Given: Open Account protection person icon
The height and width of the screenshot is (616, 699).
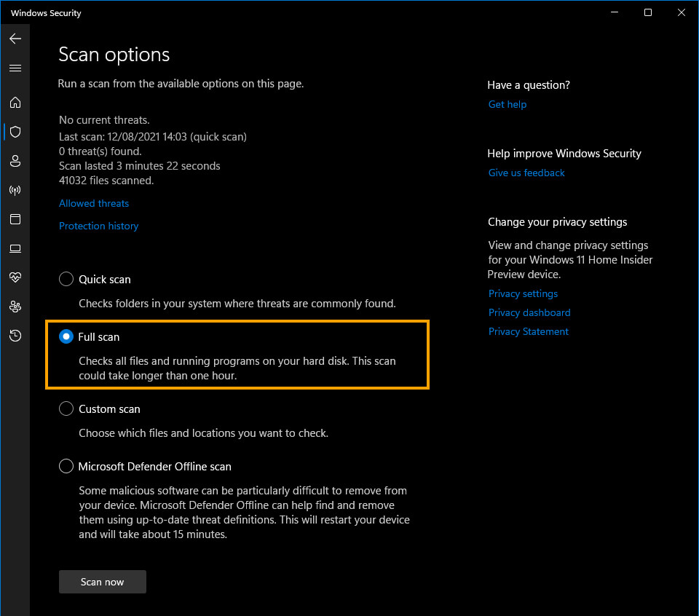Looking at the screenshot, I should click(x=15, y=161).
